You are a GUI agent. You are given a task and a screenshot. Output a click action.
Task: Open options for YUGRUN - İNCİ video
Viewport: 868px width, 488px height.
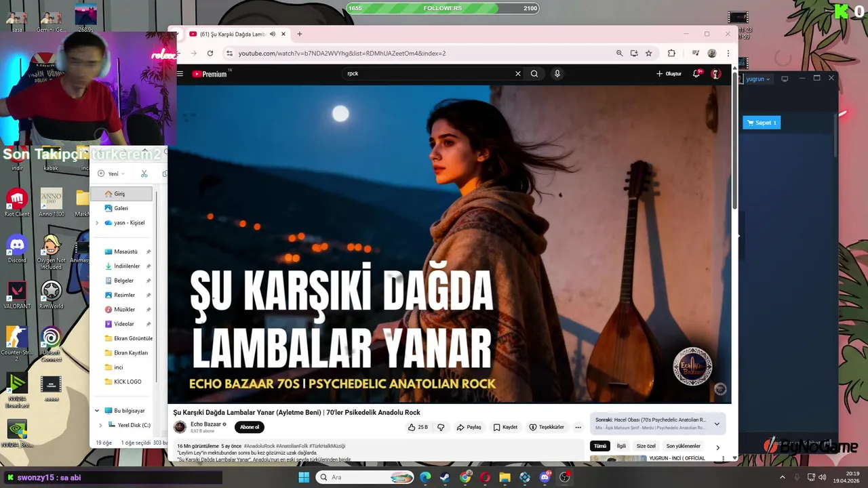(x=724, y=458)
